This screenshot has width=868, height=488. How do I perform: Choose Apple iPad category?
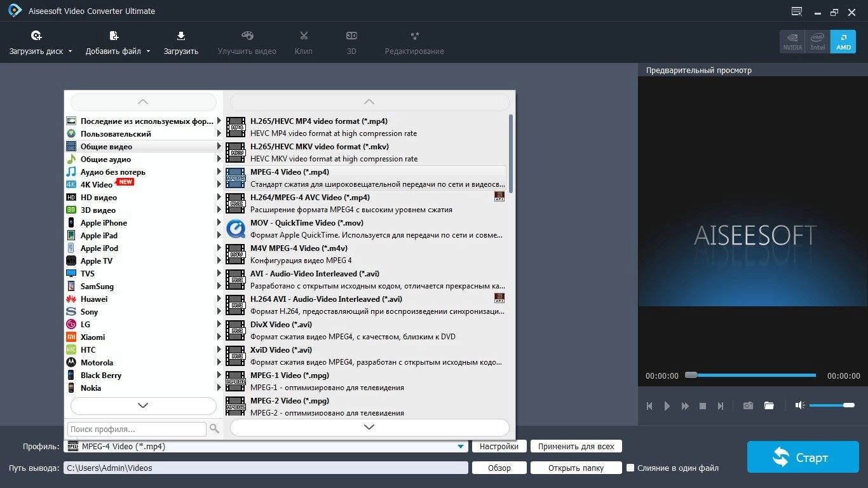144,235
